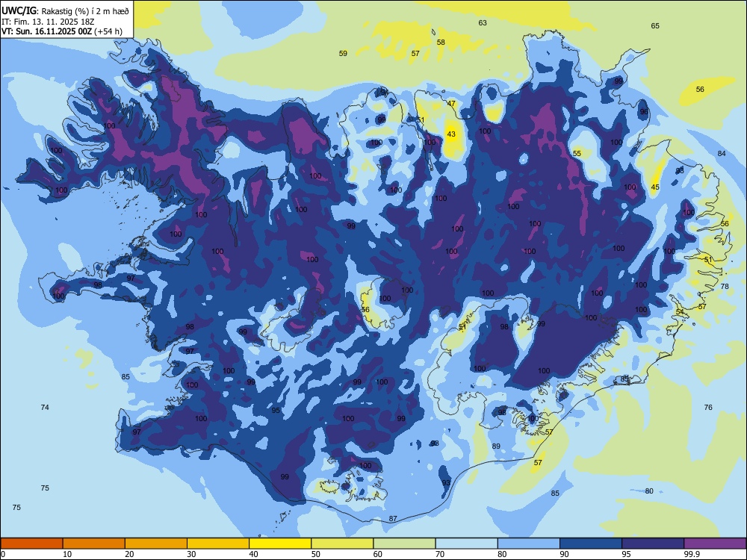
Task: Click the 'IT: Fim. 13. 11. 2025 18Z' line
Action: 48,22
